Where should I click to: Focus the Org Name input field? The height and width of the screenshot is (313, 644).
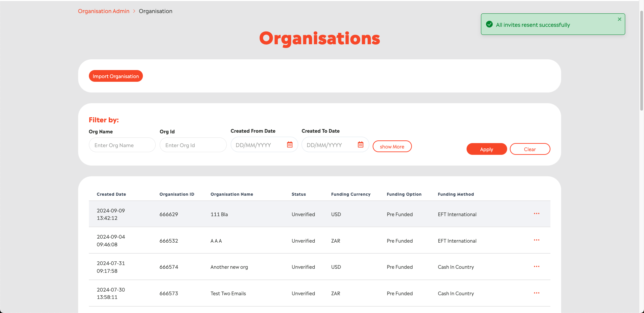tap(122, 145)
